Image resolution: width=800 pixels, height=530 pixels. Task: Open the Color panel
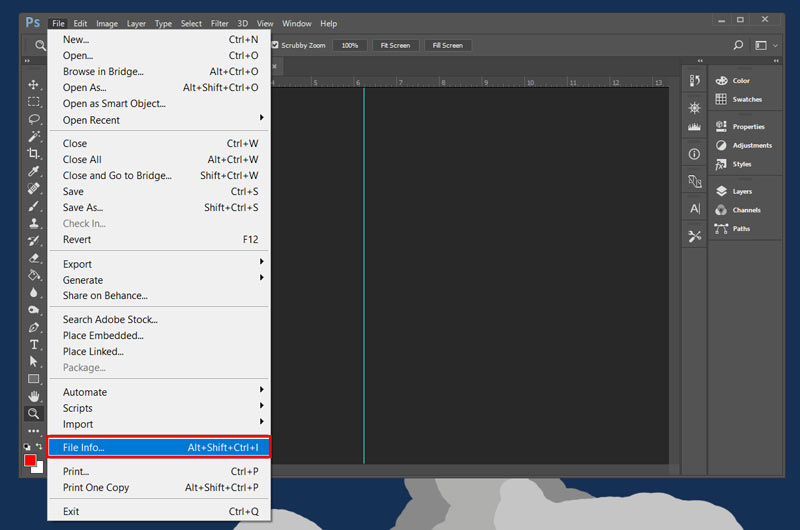tap(733, 81)
